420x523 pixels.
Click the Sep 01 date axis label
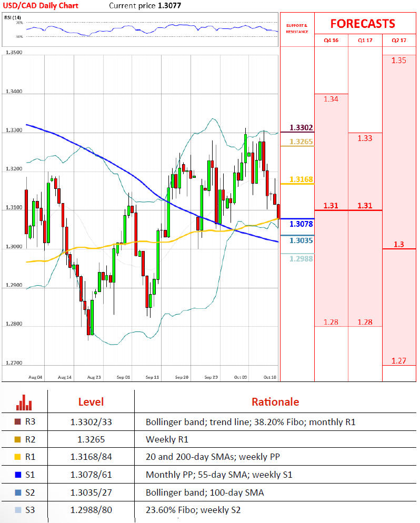pos(124,377)
